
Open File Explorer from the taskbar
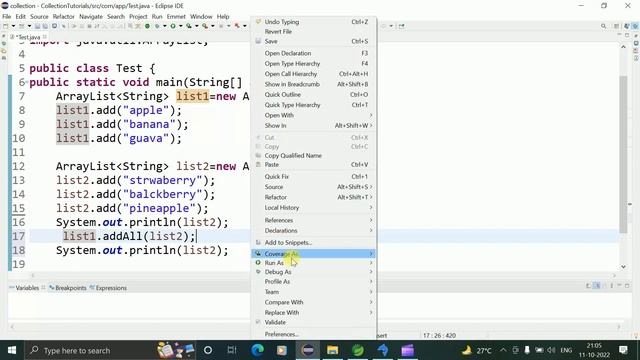click(x=332, y=350)
